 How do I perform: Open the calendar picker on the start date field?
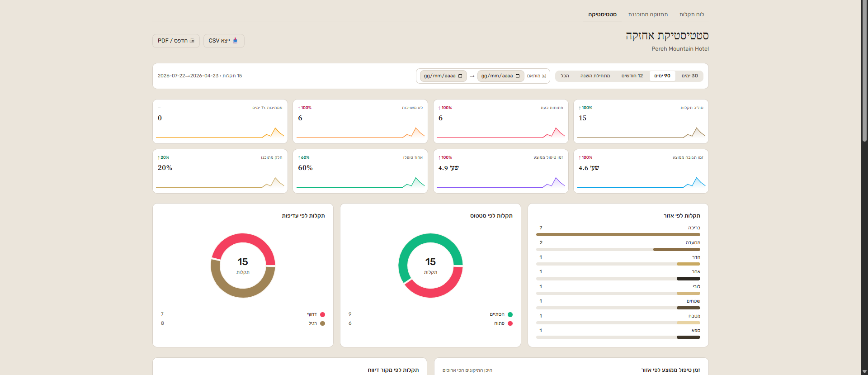click(518, 76)
